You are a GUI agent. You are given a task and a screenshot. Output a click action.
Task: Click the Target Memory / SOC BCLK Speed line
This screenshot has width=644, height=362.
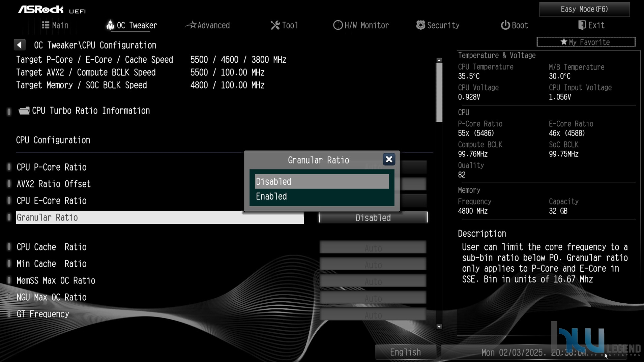(140, 85)
